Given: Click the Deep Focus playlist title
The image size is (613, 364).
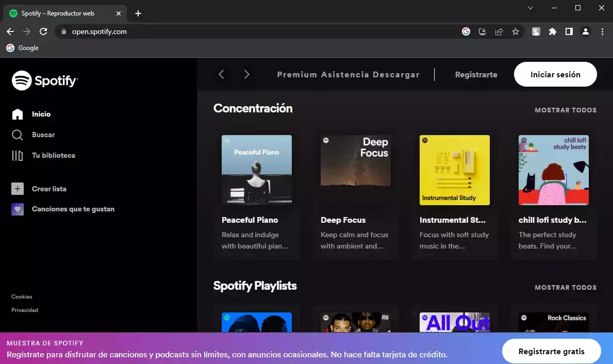Looking at the screenshot, I should point(343,220).
